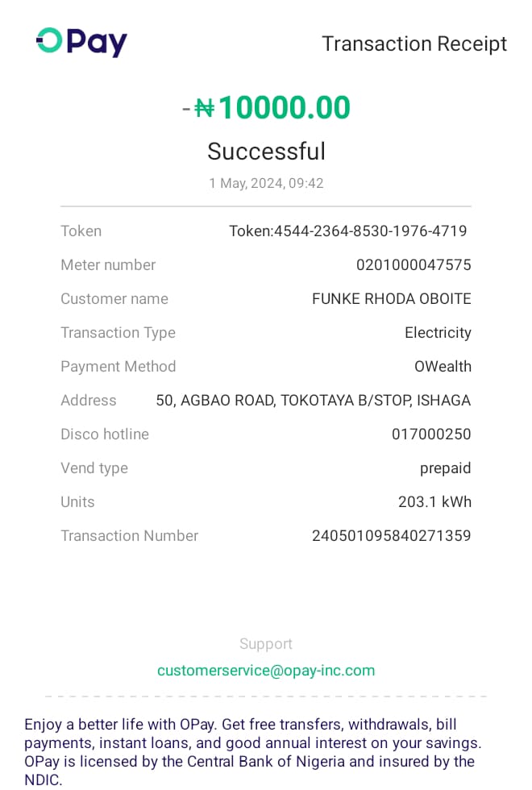
Task: Click the Support label
Action: click(x=266, y=643)
